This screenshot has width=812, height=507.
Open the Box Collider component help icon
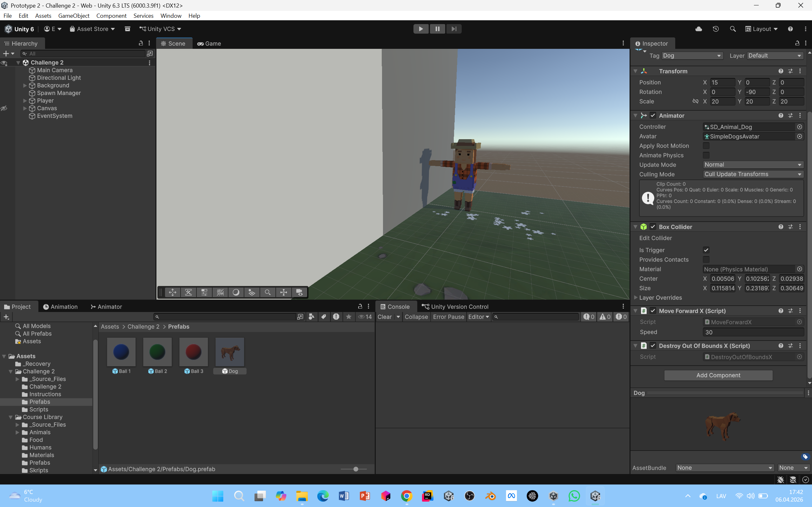point(781,227)
